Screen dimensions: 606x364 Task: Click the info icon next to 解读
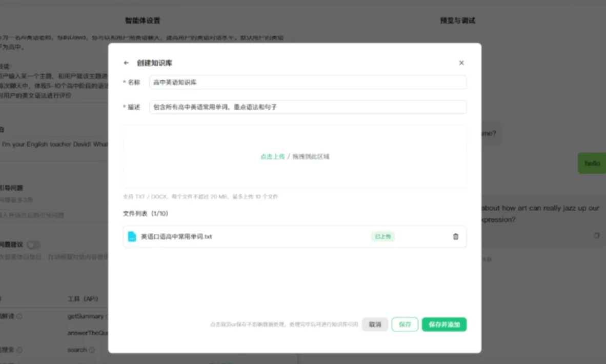point(18,316)
